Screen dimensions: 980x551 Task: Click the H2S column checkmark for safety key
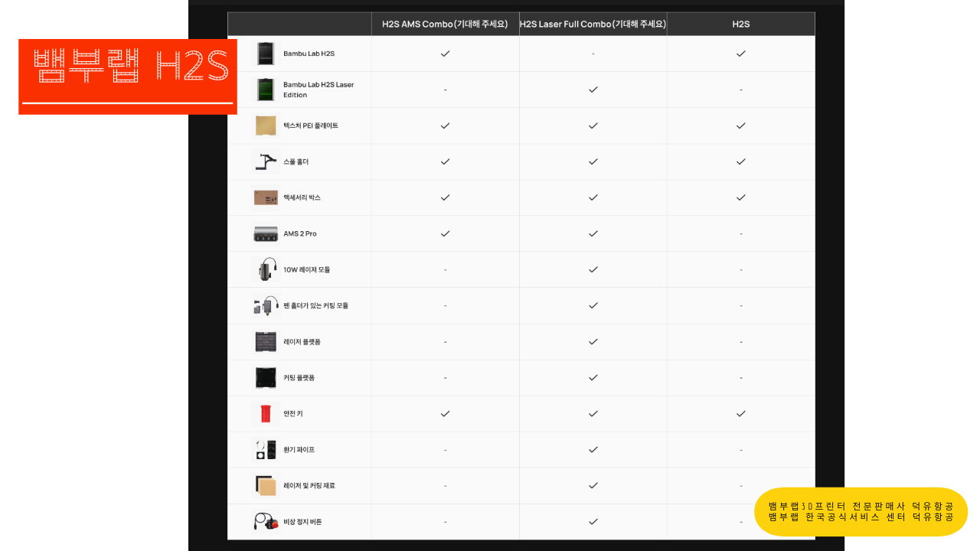[x=740, y=413]
